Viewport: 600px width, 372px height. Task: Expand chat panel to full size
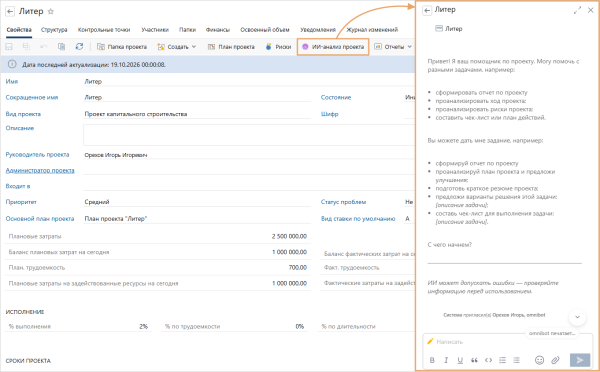click(x=577, y=10)
